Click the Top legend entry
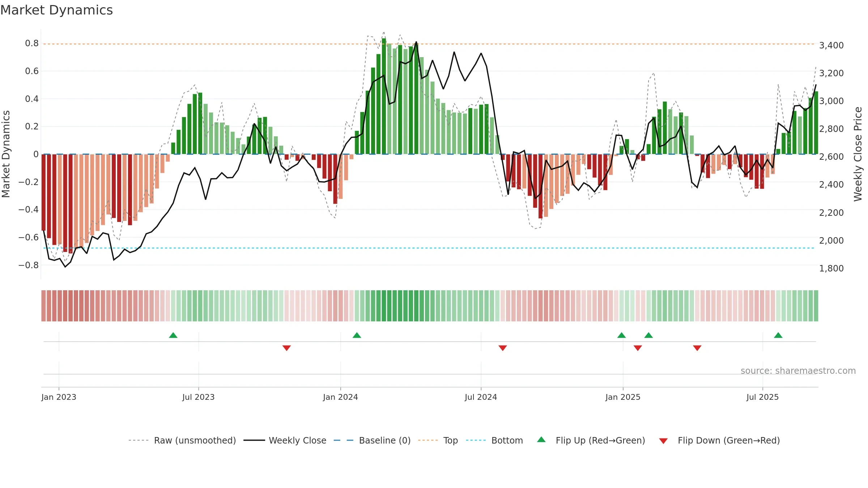This screenshot has width=868, height=488. 438,440
